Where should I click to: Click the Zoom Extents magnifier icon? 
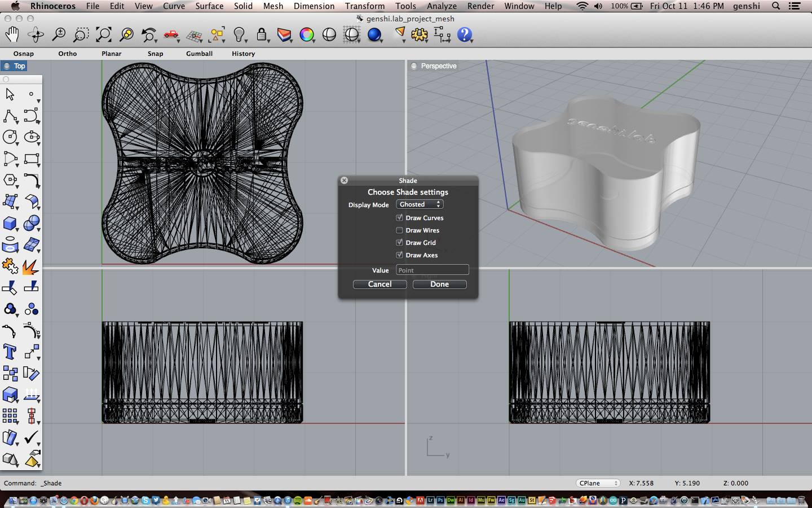tap(104, 35)
